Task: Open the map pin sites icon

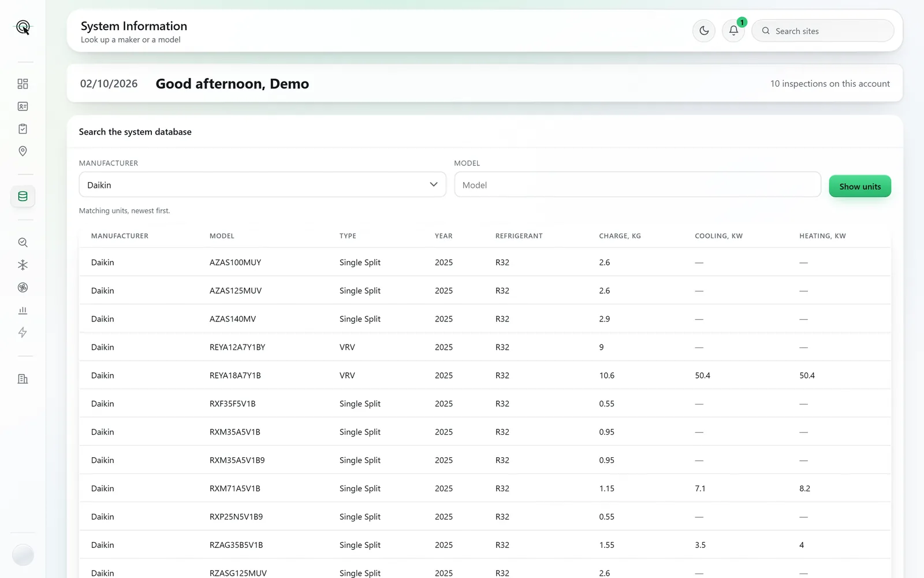Action: pos(23,151)
